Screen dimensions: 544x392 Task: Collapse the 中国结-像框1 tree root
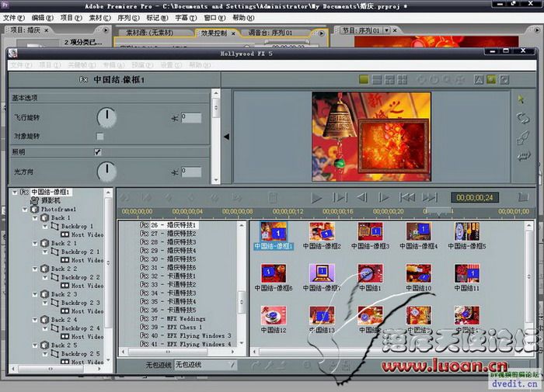(15, 192)
